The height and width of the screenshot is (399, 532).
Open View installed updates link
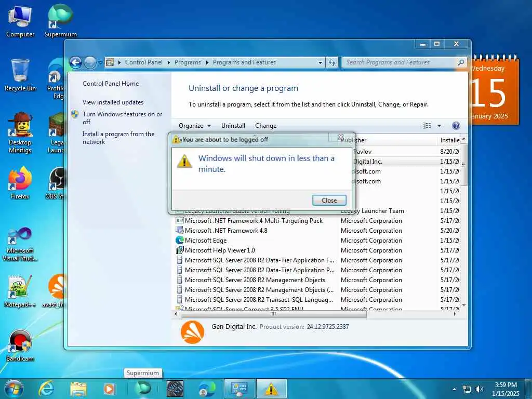[113, 102]
